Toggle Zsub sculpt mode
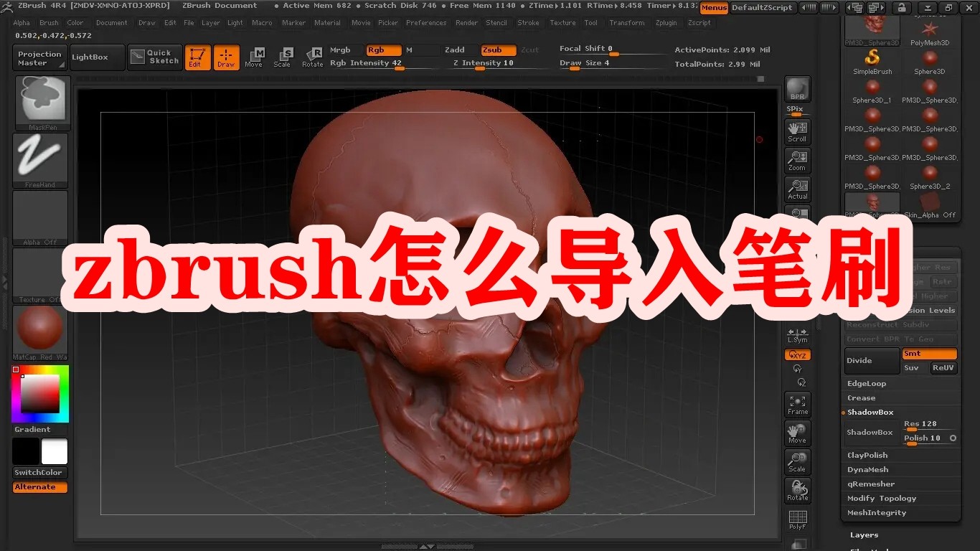 (499, 50)
